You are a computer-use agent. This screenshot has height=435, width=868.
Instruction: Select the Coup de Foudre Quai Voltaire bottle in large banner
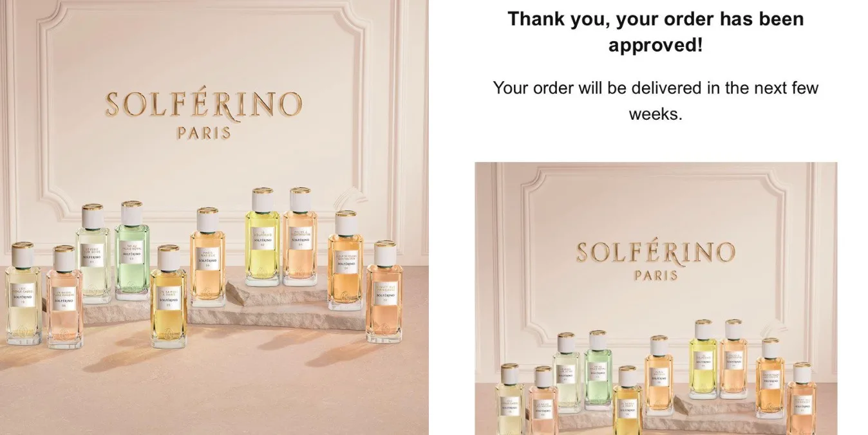345,260
